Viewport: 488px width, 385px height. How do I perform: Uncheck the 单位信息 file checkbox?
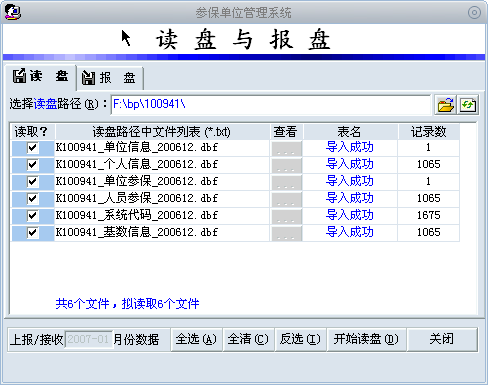(x=33, y=148)
